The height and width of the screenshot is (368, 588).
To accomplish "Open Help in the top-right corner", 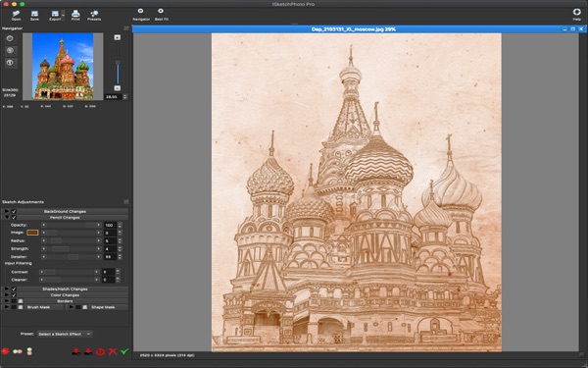I will click(x=577, y=15).
